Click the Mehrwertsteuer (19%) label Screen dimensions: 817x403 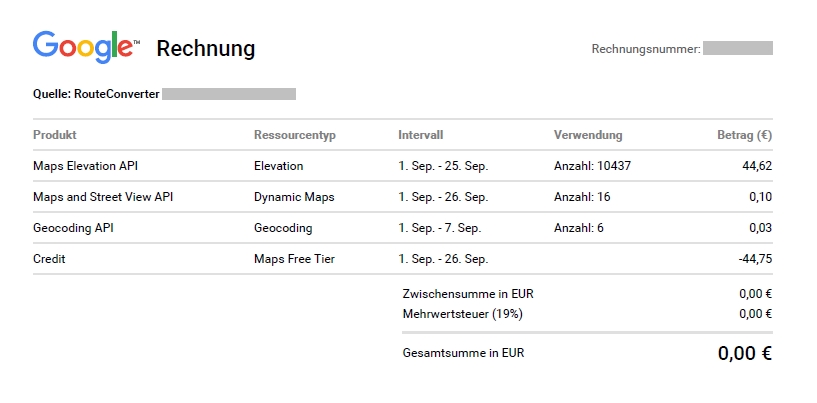(x=462, y=313)
